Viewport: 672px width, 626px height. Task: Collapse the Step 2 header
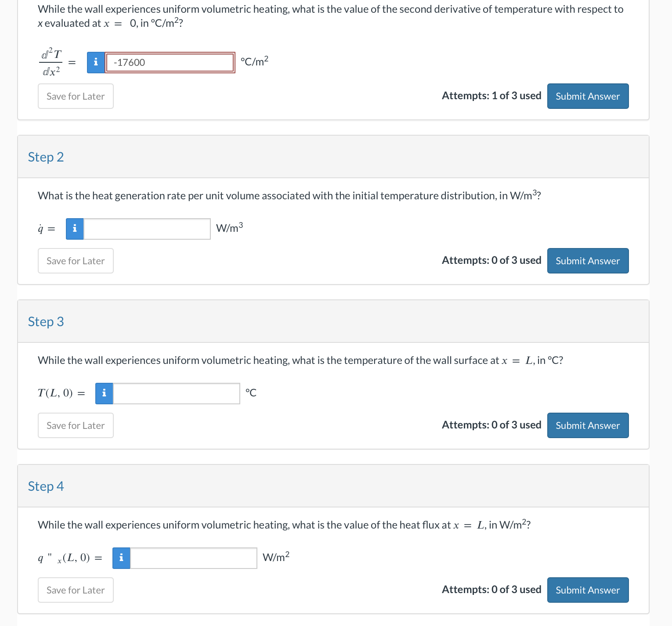333,157
